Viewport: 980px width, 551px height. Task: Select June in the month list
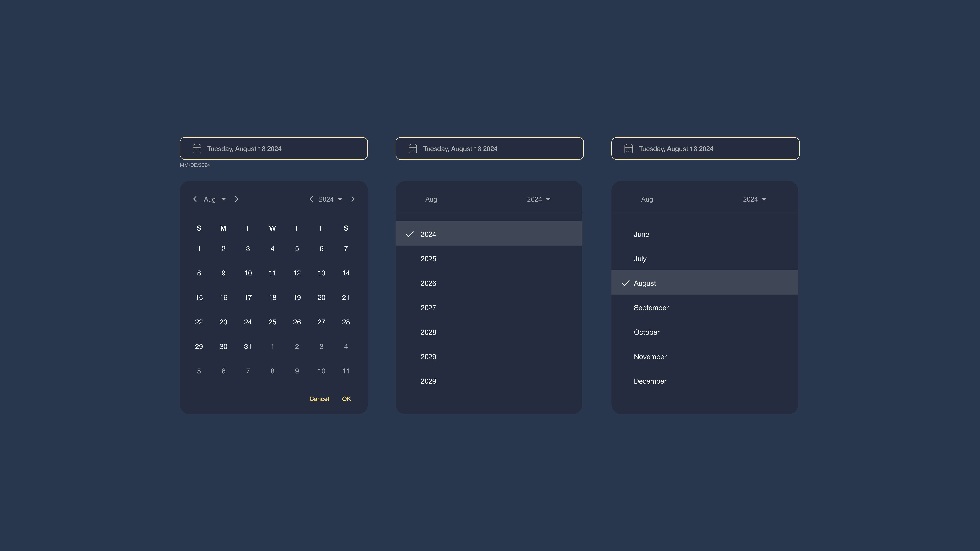click(705, 234)
